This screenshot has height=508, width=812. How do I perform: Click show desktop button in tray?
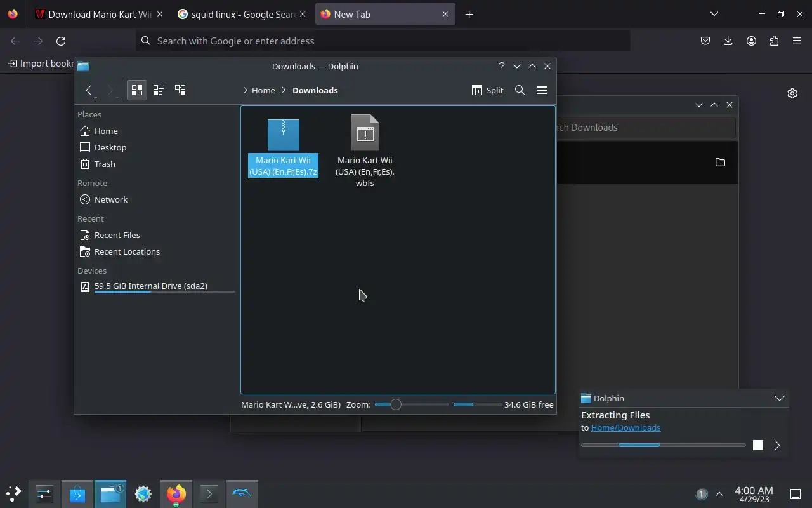click(x=795, y=494)
